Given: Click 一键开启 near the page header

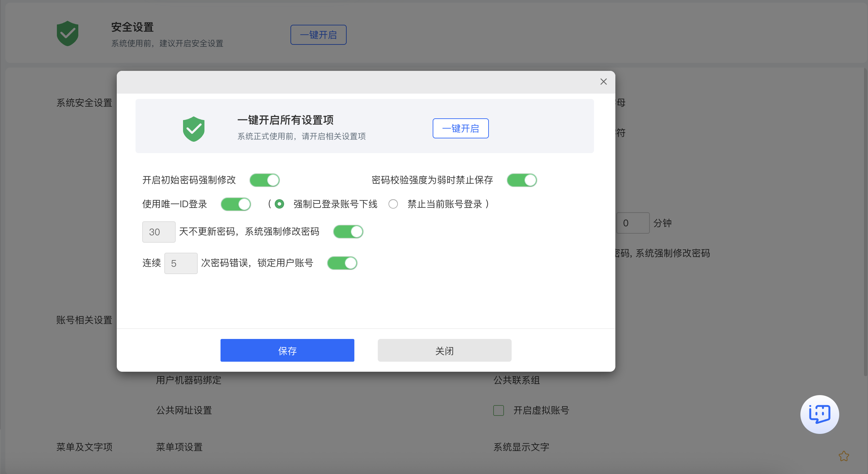Looking at the screenshot, I should click(x=318, y=34).
